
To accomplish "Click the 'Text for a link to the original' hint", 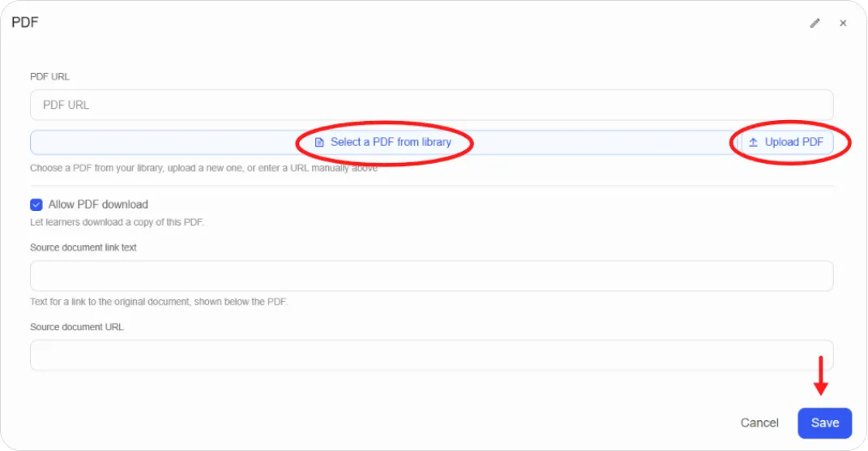I will click(159, 302).
